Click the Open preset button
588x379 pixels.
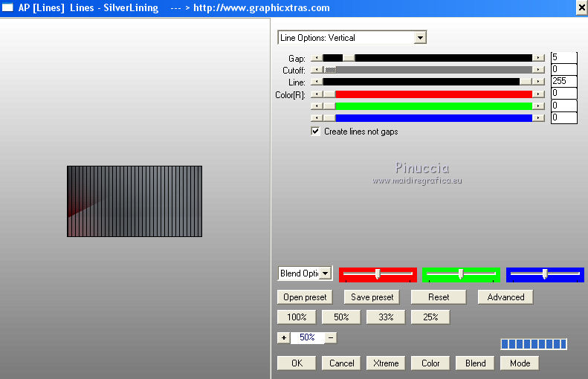click(305, 297)
